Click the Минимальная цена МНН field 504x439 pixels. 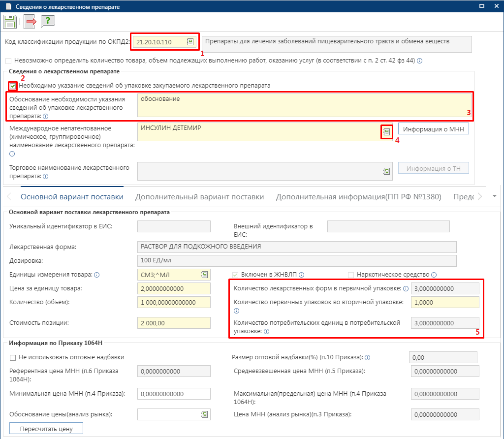(x=174, y=394)
